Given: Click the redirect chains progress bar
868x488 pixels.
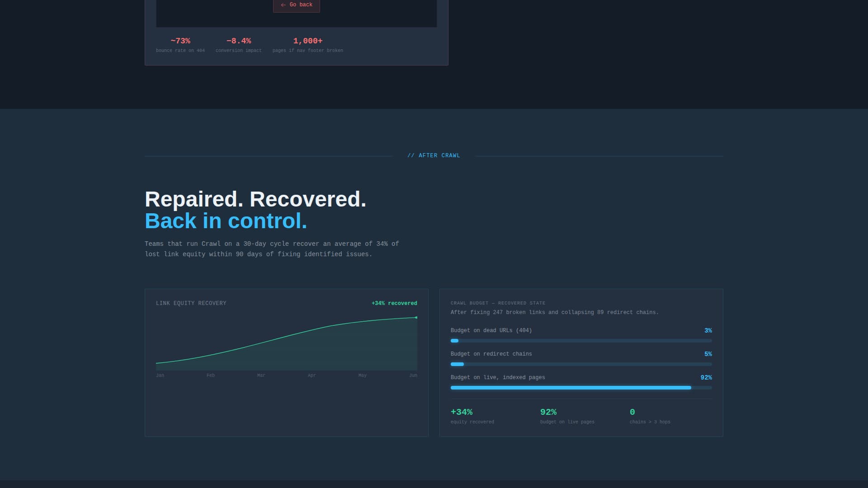Looking at the screenshot, I should pyautogui.click(x=581, y=364).
